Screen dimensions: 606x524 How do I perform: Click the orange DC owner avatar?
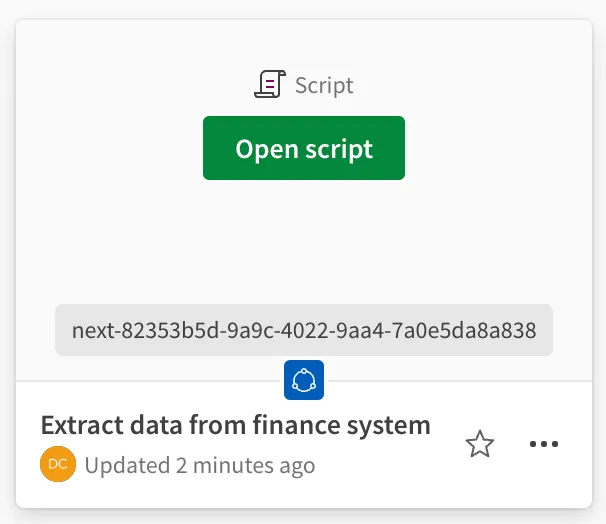click(57, 464)
